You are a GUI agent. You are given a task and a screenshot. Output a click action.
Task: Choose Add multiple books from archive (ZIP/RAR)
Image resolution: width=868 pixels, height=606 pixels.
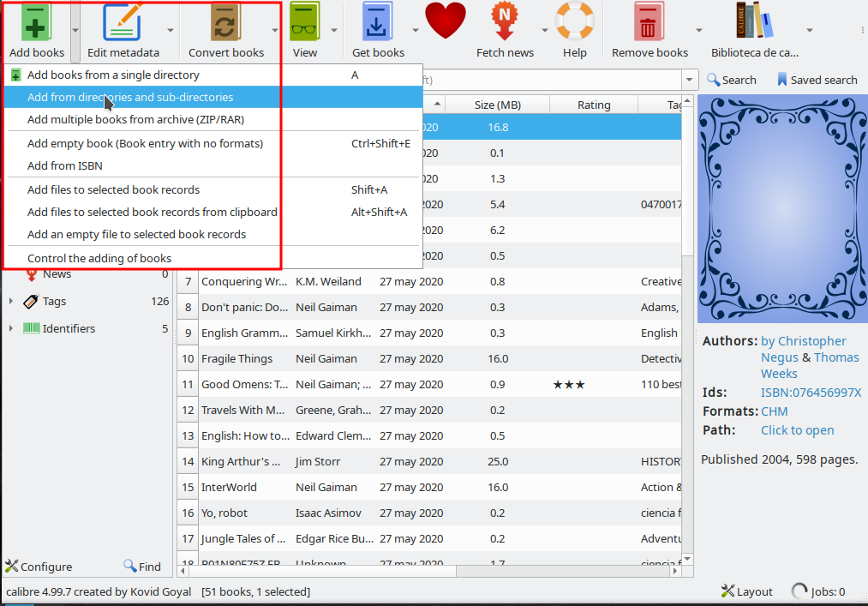click(213, 120)
